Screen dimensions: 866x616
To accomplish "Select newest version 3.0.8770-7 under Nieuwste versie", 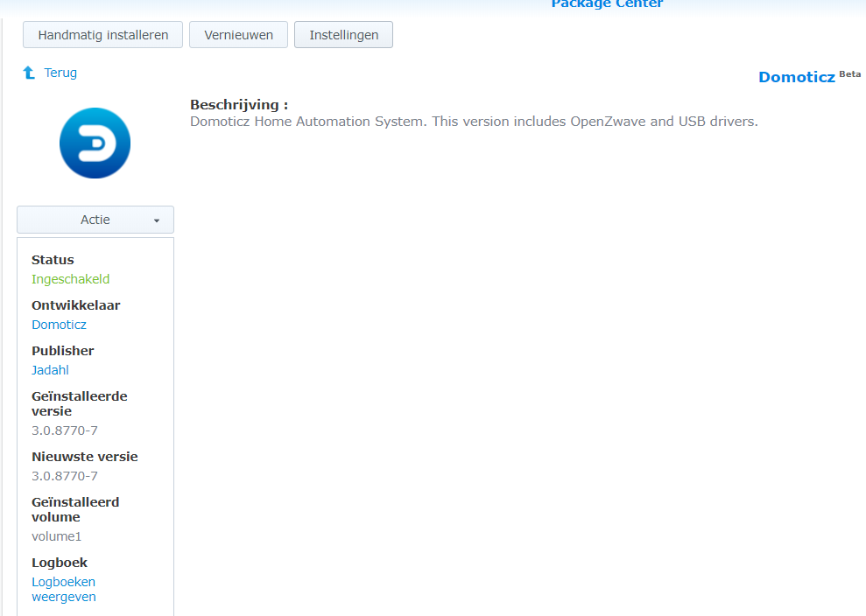I will 65,476.
